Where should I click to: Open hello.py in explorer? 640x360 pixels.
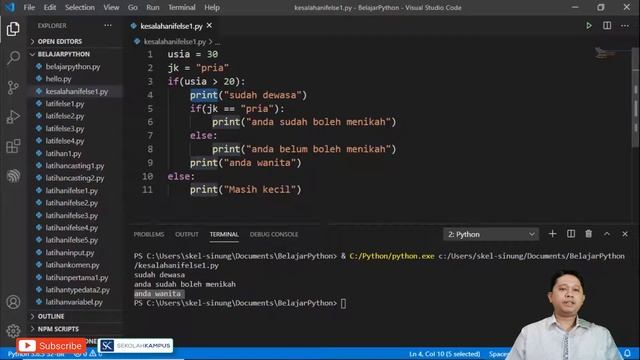click(58, 79)
